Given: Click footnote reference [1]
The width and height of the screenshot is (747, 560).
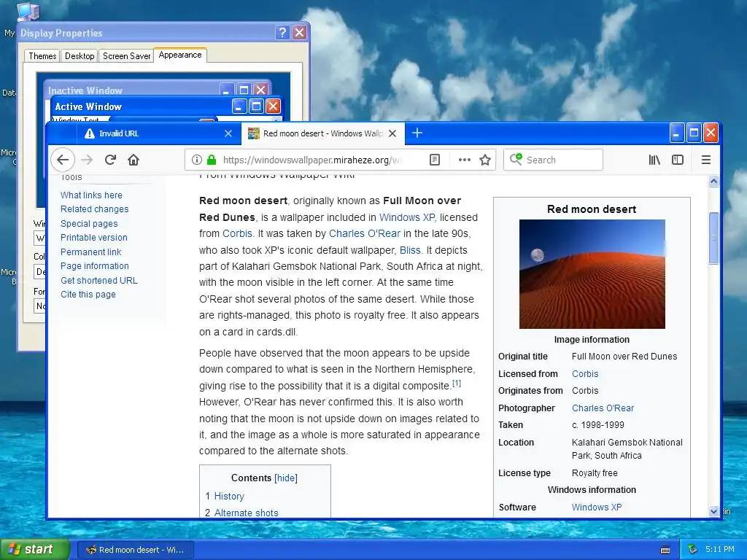Looking at the screenshot, I should 457,383.
